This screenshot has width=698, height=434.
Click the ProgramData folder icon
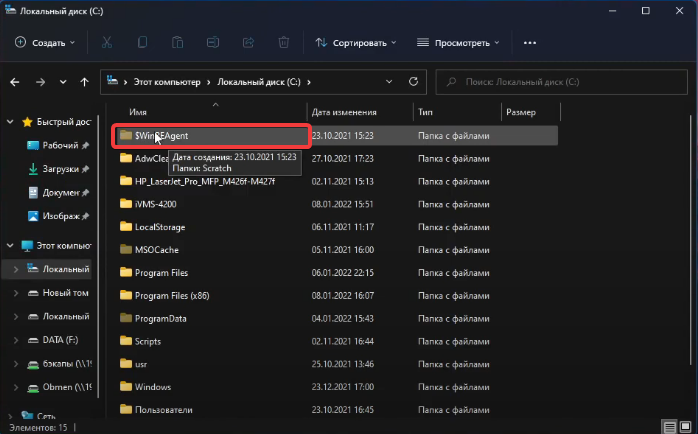126,318
